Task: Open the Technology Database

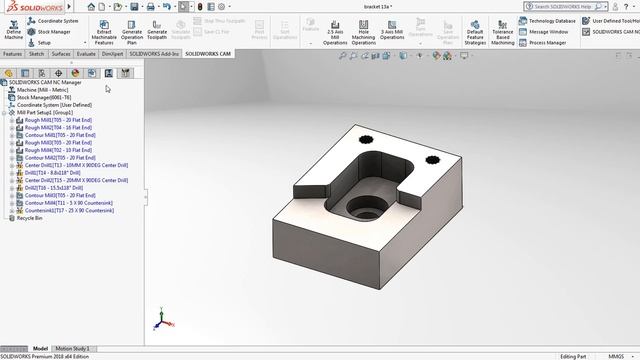Action: [547, 21]
